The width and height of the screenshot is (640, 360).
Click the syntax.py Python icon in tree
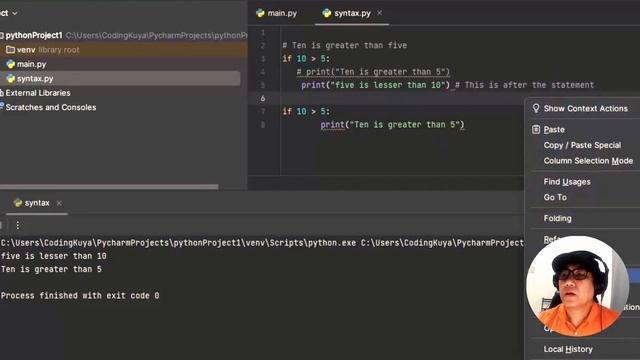(x=11, y=78)
